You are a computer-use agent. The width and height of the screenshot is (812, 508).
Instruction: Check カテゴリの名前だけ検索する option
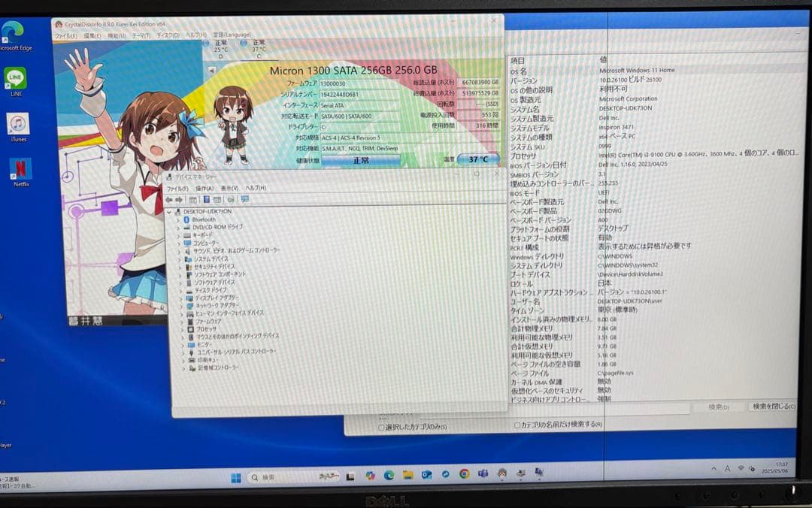[x=517, y=424]
